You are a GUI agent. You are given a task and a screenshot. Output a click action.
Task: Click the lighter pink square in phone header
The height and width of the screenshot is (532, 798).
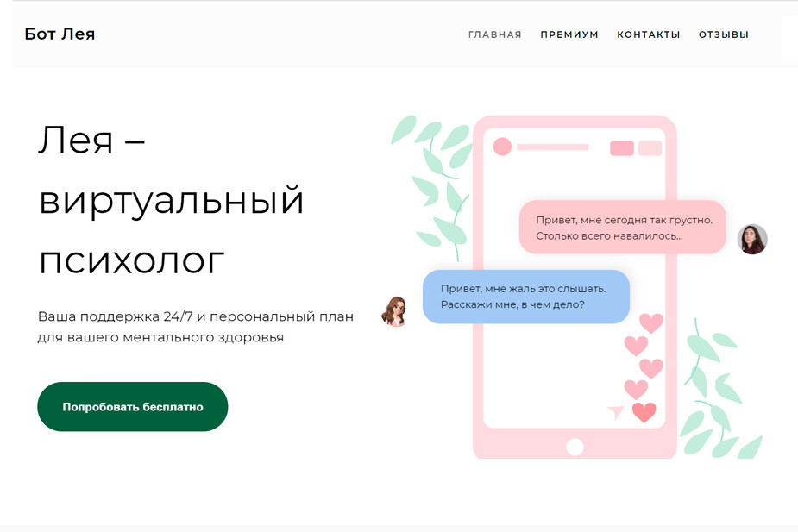[x=650, y=148]
